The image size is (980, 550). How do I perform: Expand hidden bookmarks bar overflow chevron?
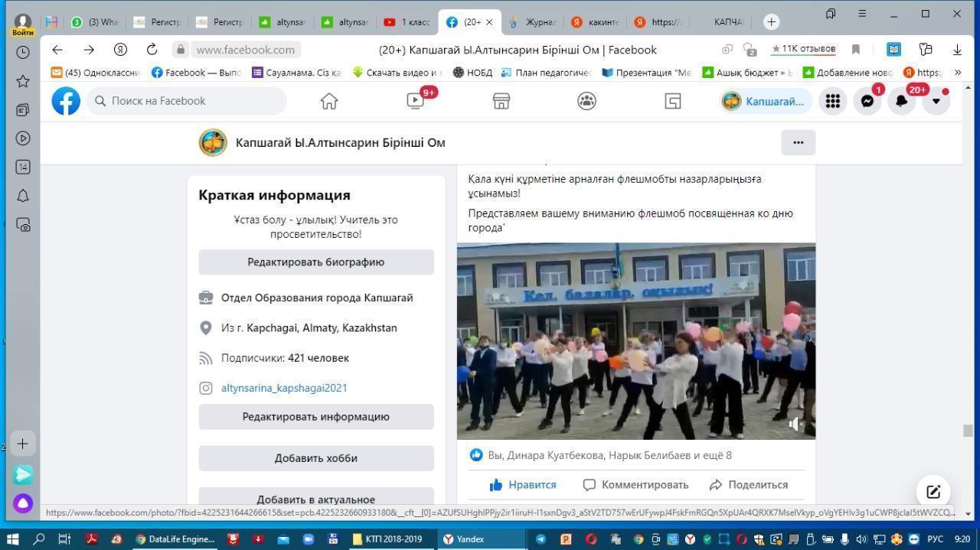[x=958, y=73]
